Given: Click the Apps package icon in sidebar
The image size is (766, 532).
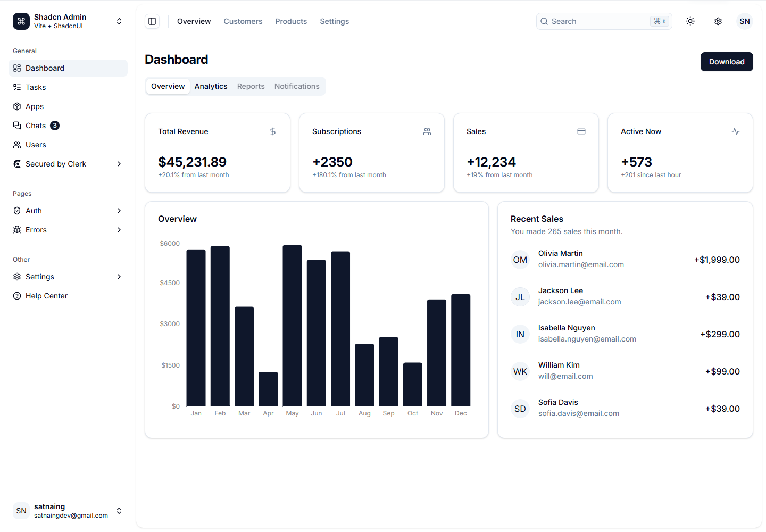Looking at the screenshot, I should (x=17, y=106).
